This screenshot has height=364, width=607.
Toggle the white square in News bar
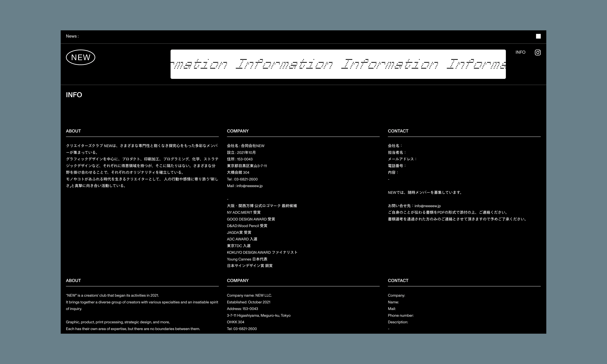click(x=538, y=36)
